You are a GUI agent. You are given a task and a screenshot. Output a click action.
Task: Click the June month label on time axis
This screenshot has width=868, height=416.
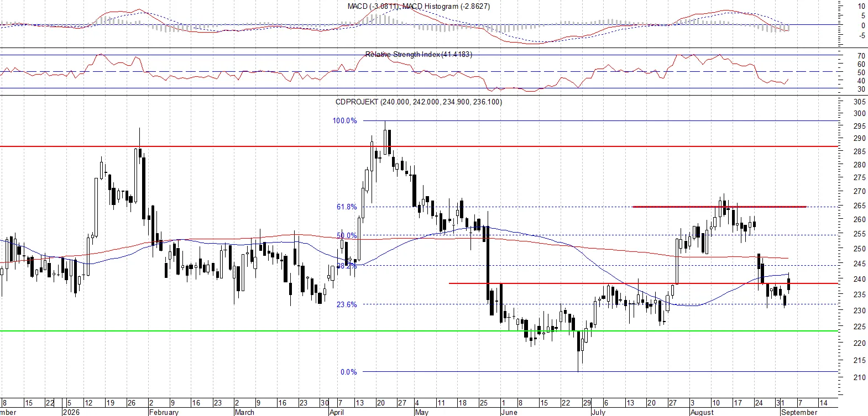click(x=509, y=412)
